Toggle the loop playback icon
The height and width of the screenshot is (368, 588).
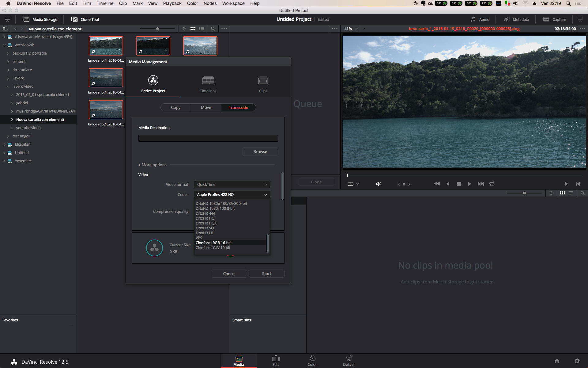click(x=492, y=184)
